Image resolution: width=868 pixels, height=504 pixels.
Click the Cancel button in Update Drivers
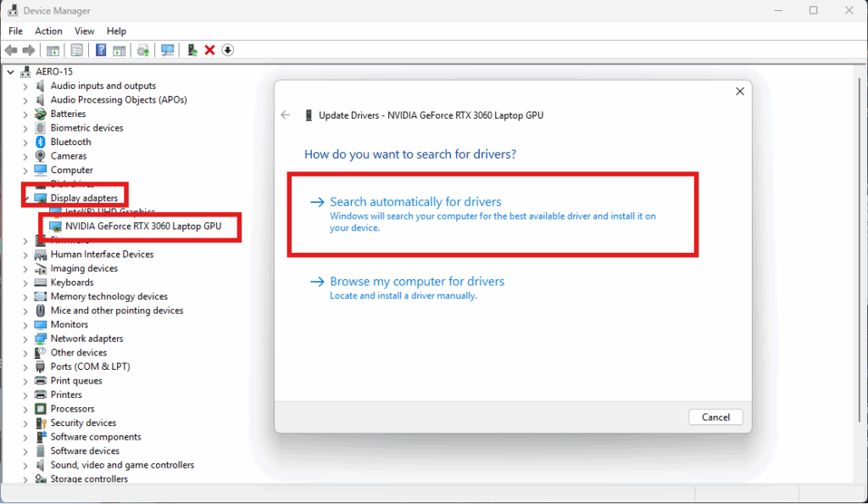715,417
